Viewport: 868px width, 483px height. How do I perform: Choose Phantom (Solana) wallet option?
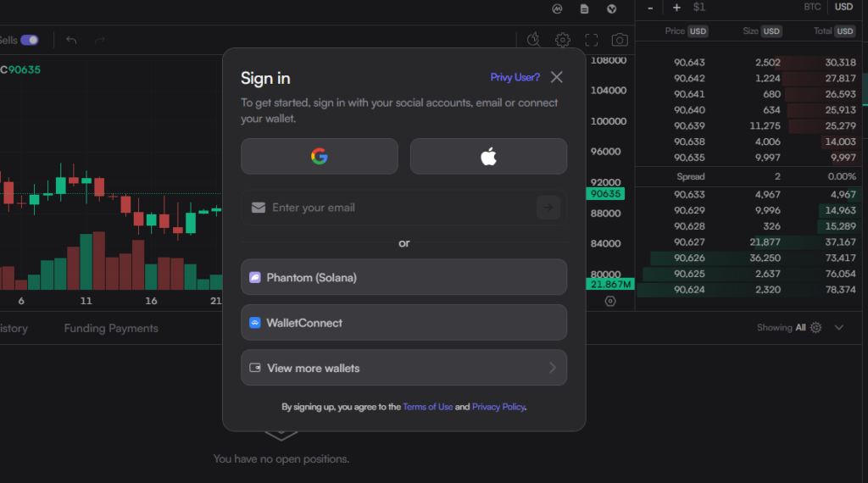tap(403, 277)
